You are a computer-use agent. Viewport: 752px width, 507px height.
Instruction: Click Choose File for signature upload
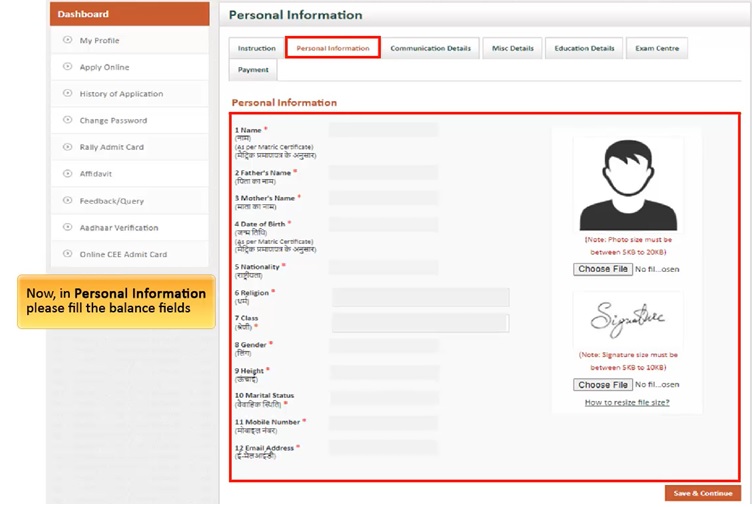(x=603, y=385)
